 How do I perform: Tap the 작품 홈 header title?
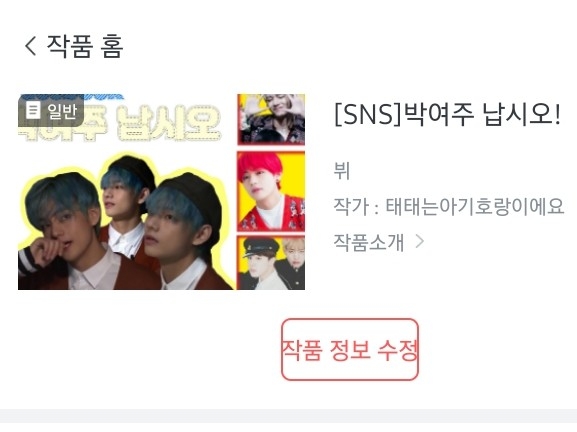(85, 46)
